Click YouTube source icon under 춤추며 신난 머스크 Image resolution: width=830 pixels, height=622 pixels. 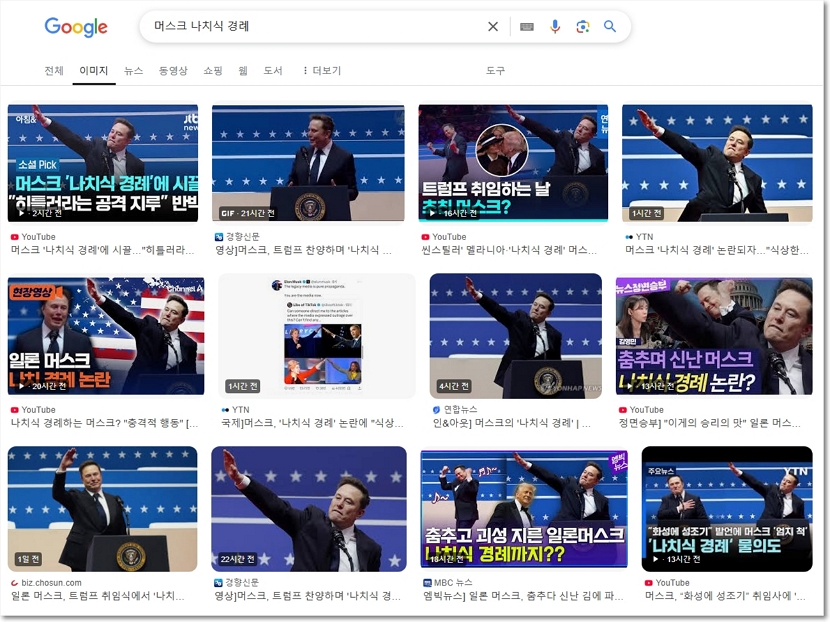click(x=622, y=410)
